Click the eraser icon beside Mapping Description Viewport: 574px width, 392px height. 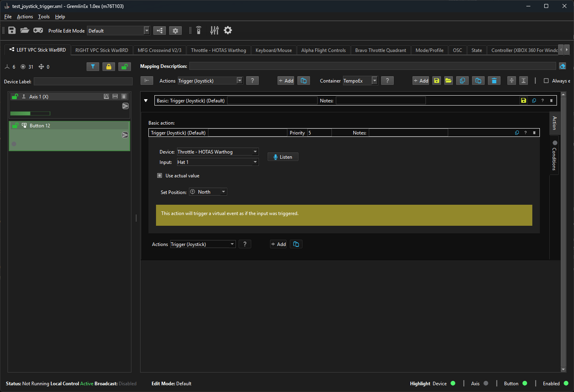(x=562, y=66)
